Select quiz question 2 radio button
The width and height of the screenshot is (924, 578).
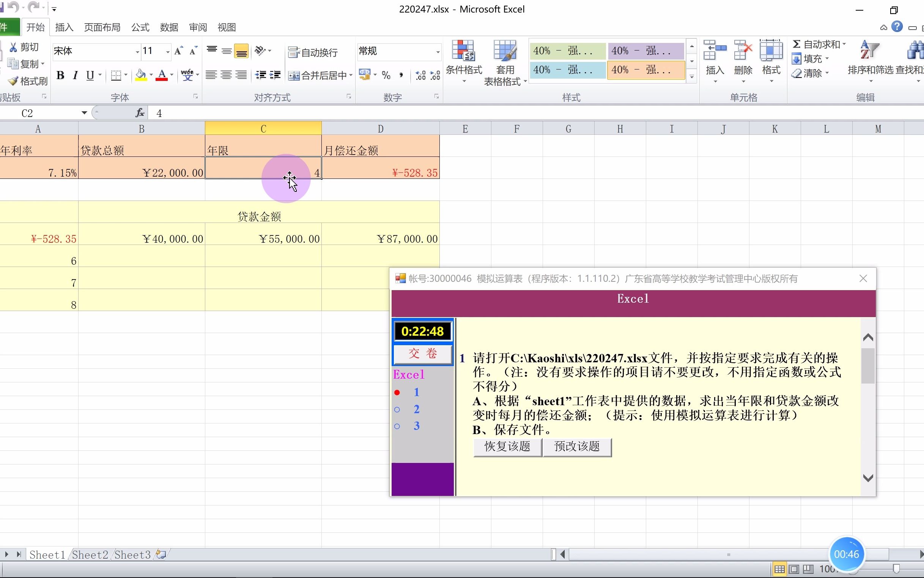tap(397, 409)
